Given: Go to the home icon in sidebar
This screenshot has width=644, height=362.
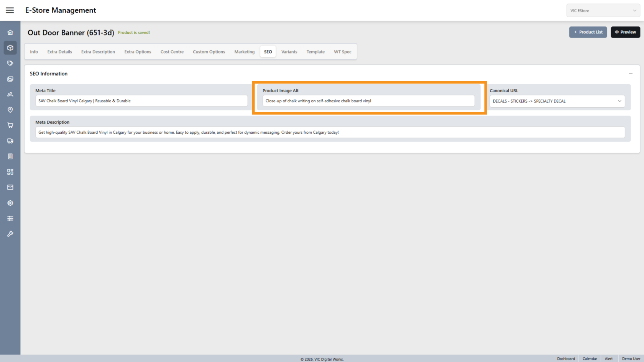Looking at the screenshot, I should [10, 33].
